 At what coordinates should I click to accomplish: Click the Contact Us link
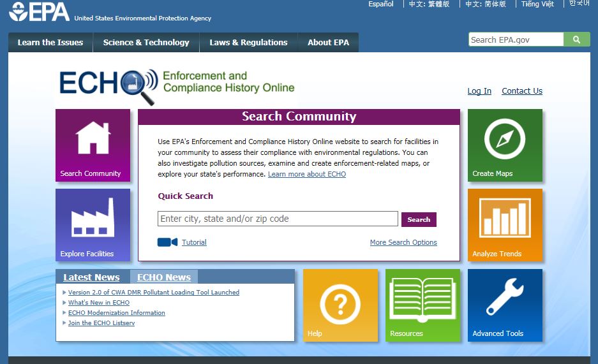coord(522,91)
